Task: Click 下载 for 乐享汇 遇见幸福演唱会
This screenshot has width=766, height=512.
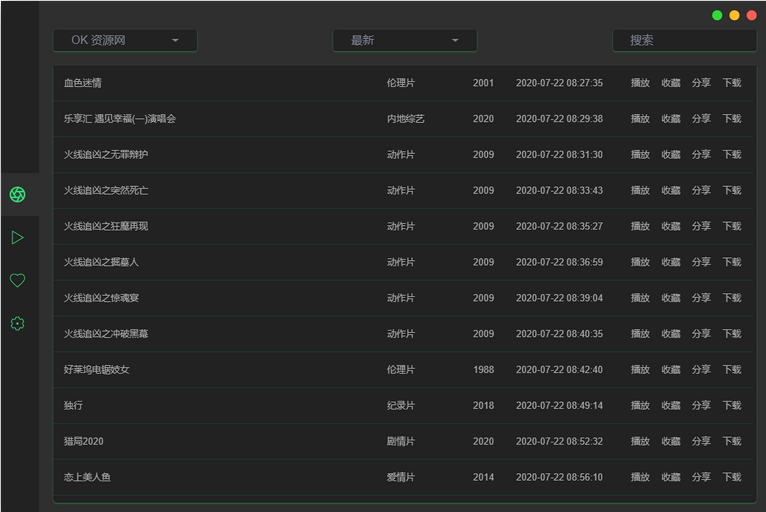Action: point(732,119)
